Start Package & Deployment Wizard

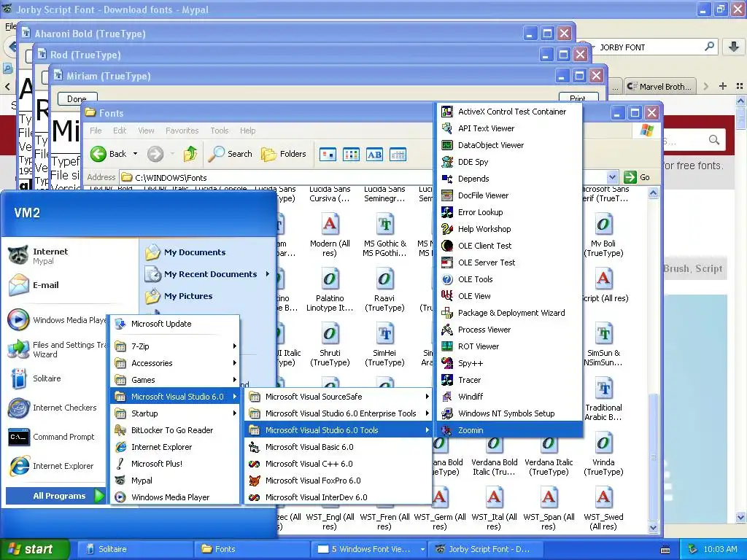tap(509, 313)
